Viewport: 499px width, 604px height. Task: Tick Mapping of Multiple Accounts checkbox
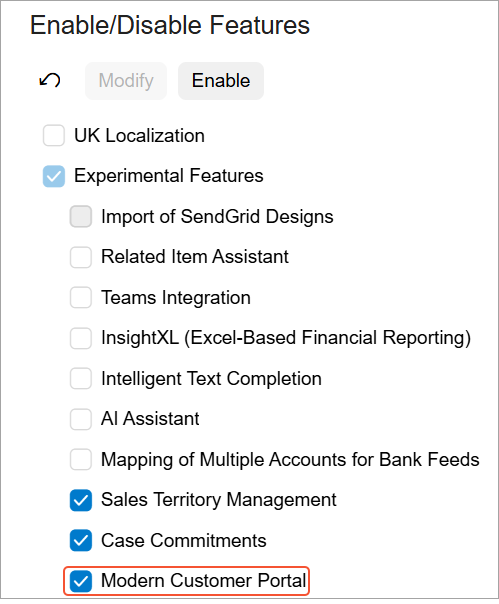pos(81,460)
